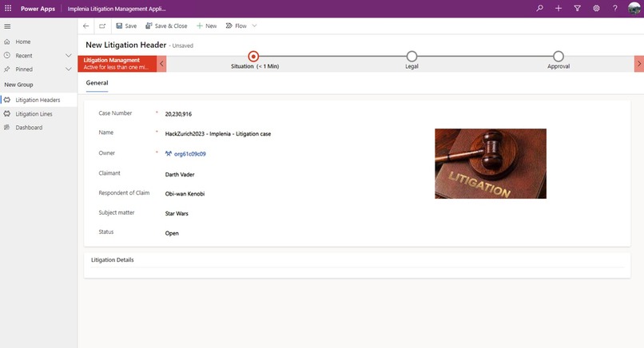
Task: Collapse the sidebar with hamburger icon
Action: [x=7, y=26]
